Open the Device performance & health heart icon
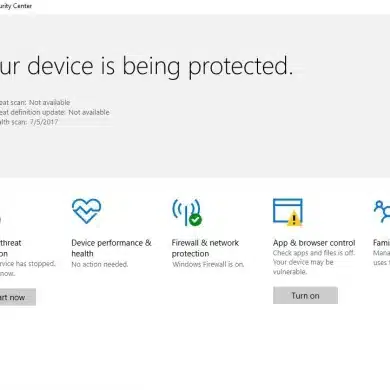390x390 pixels. 86,211
